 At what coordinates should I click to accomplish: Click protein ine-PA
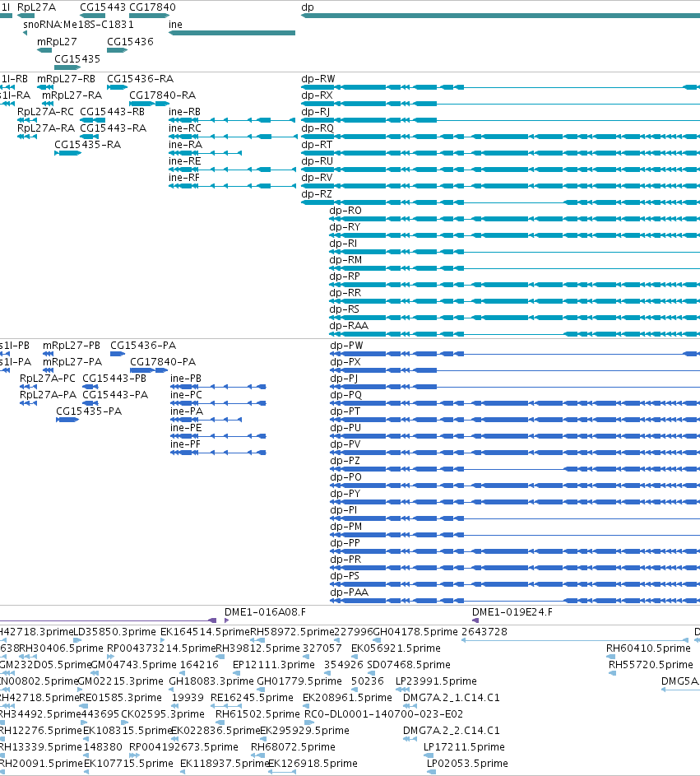pos(187,411)
